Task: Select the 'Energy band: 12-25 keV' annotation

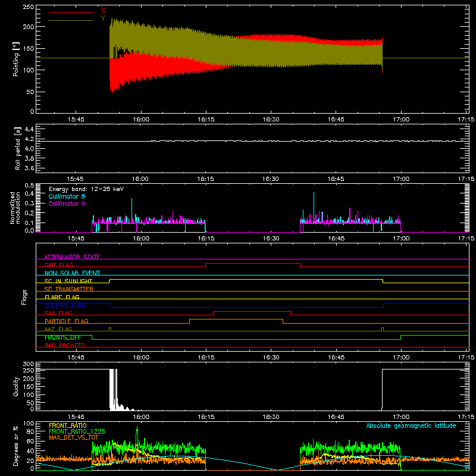Action: click(86, 189)
